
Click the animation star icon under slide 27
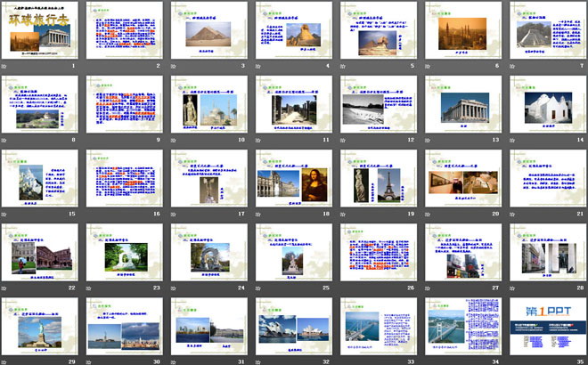[x=428, y=288]
